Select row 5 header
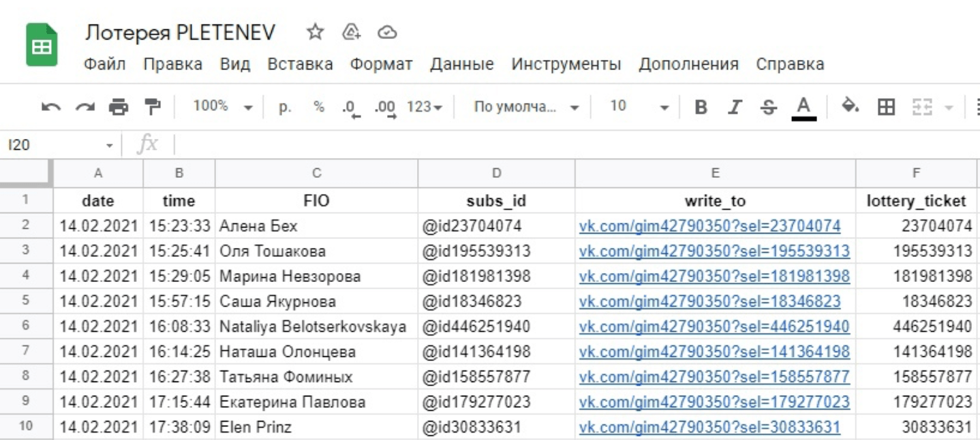Viewport: 980px width, 440px height. tap(26, 301)
